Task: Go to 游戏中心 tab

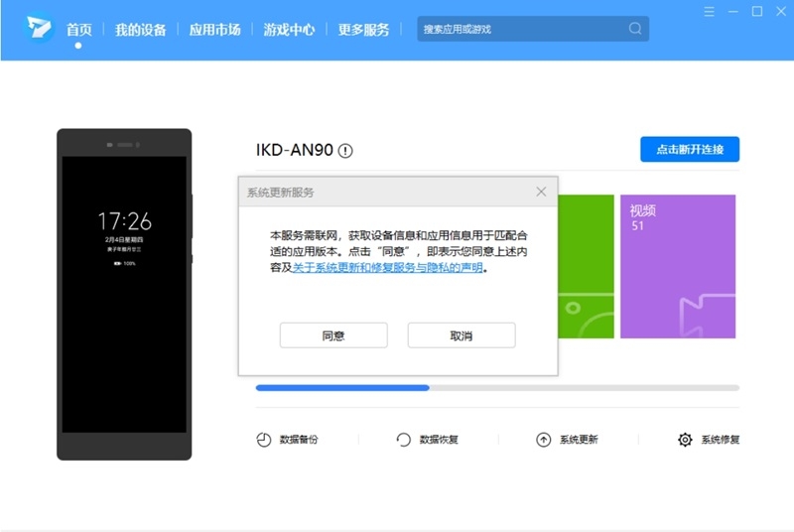Action: click(x=289, y=30)
